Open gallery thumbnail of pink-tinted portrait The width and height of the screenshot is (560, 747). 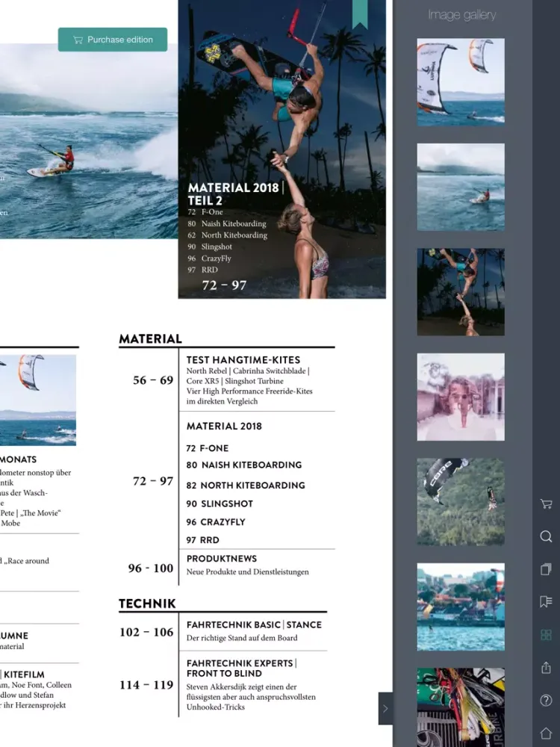click(461, 397)
